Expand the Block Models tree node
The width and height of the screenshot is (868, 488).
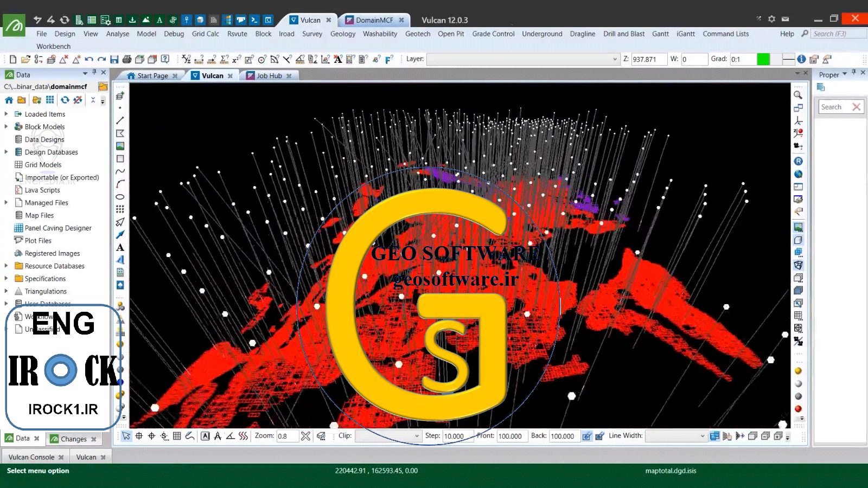tap(6, 126)
